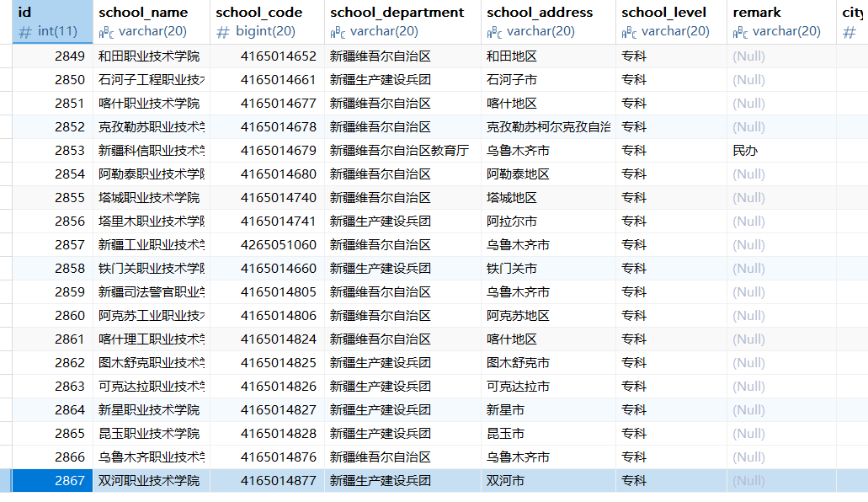Click address cell 新星市
868x502 pixels.
pos(548,409)
